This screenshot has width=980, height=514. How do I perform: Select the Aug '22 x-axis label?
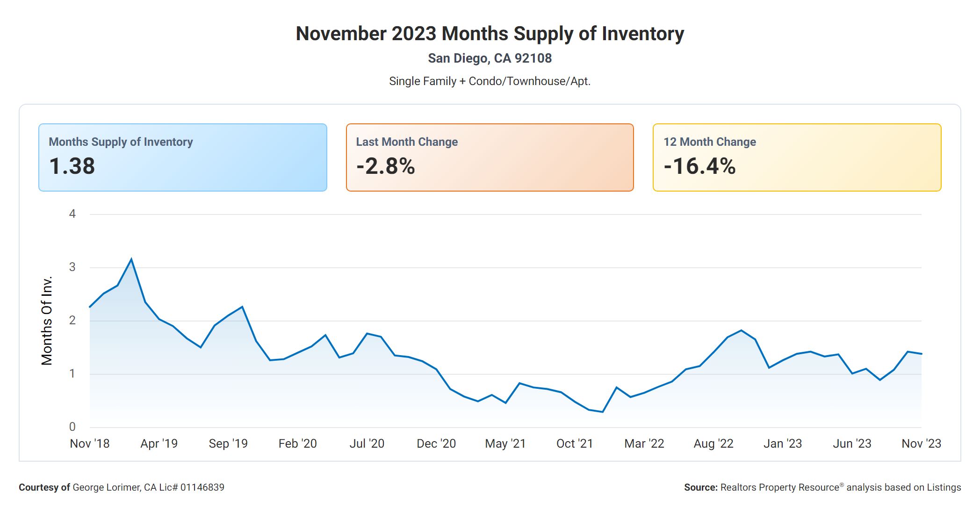[713, 443]
